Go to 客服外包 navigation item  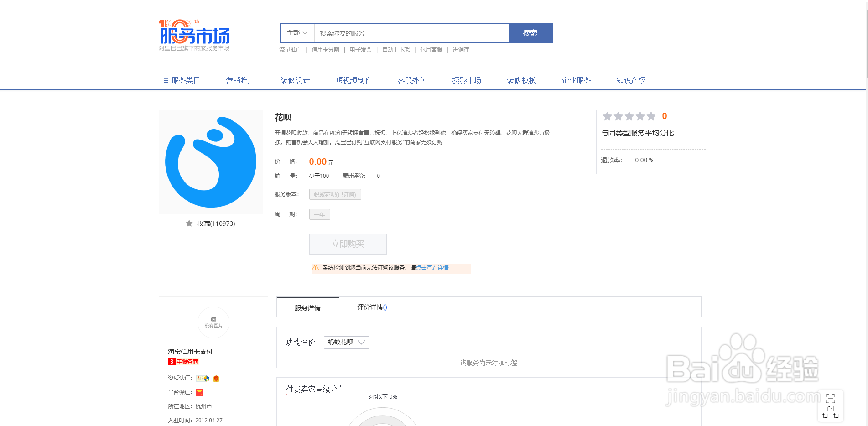pos(412,80)
